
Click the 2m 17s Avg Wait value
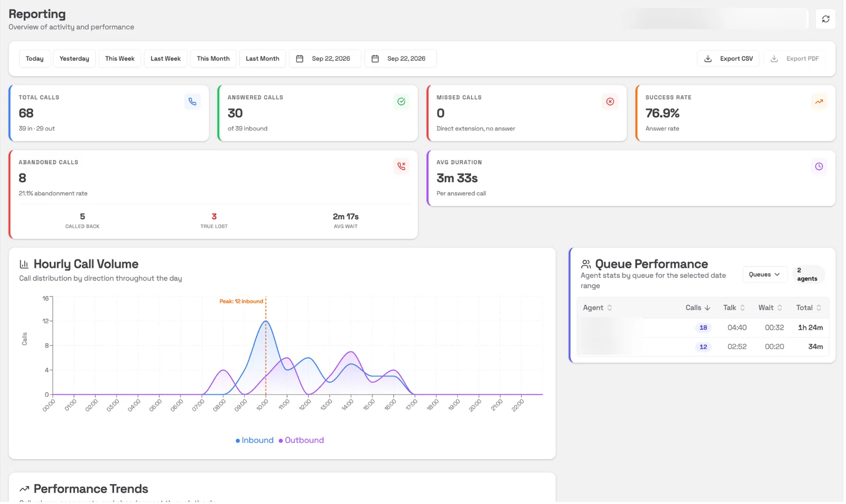346,217
